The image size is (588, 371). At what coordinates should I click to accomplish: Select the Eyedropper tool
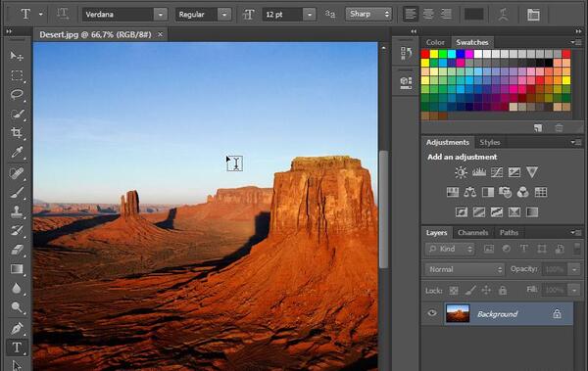tap(17, 152)
